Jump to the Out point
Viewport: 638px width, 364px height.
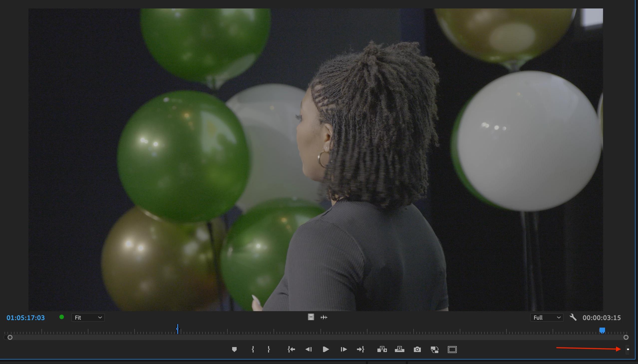(361, 349)
